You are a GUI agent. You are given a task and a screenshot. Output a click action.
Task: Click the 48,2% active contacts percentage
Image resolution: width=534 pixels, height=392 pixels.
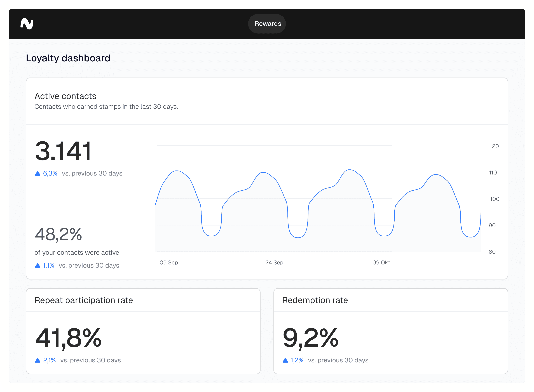coord(58,234)
